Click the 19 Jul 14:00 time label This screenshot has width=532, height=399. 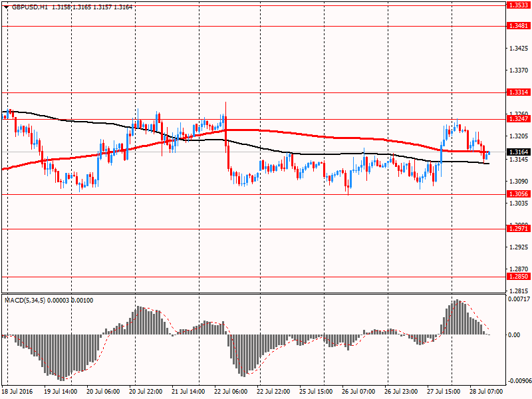[x=61, y=392]
